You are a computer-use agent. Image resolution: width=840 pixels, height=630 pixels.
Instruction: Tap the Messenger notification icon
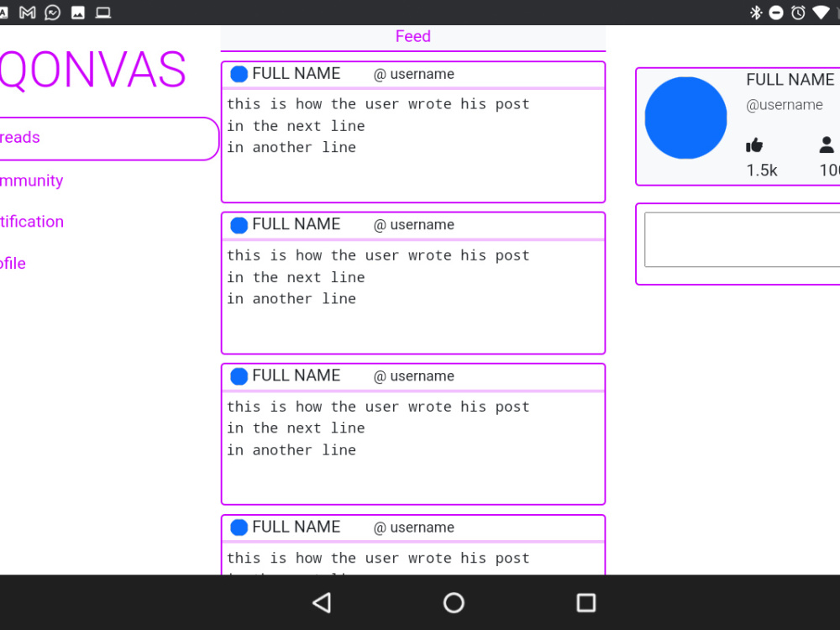tap(52, 13)
